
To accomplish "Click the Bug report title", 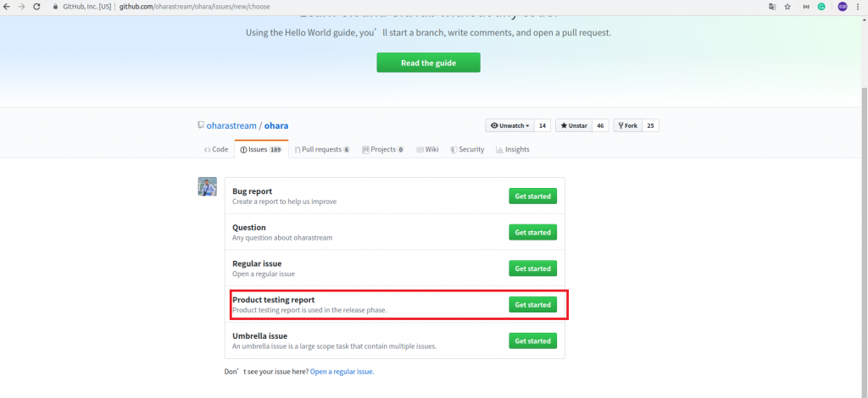I will pyautogui.click(x=253, y=191).
